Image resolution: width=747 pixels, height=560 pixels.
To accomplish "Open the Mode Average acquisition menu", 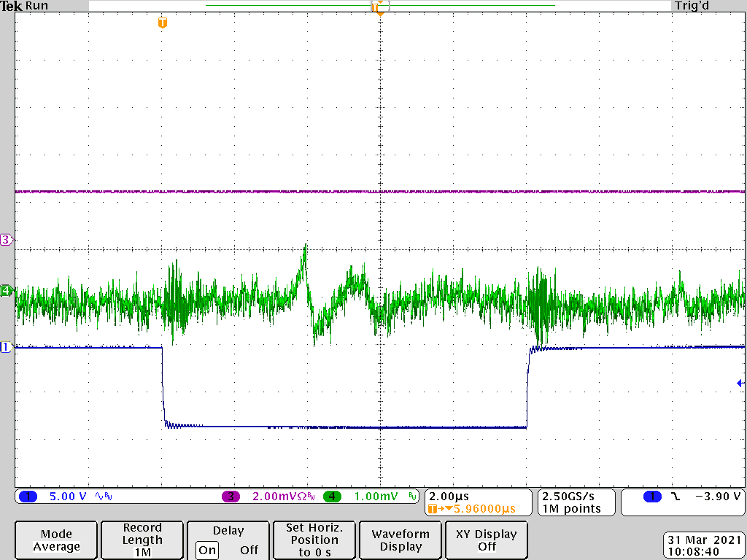I will click(56, 540).
